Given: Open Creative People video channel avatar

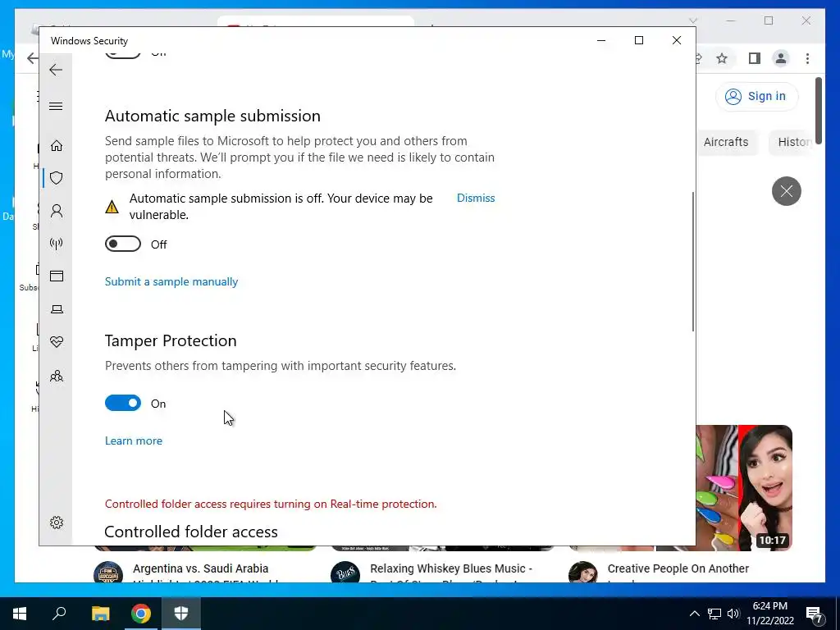Looking at the screenshot, I should [583, 573].
